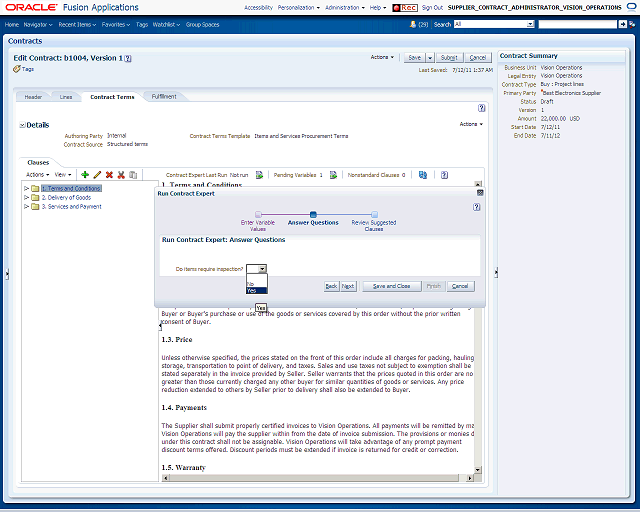This screenshot has width=640, height=512.
Task: Open help icon in Run Contract Expert dialog
Action: tap(476, 207)
